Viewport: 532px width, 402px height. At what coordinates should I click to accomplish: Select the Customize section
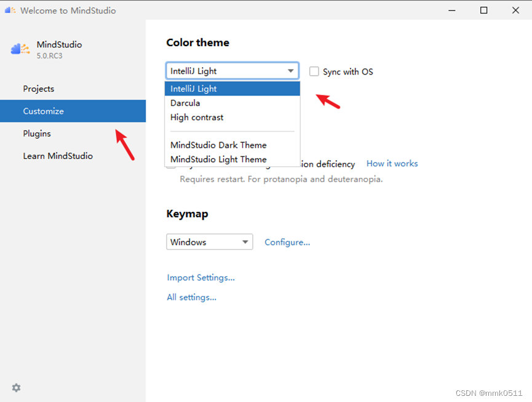[x=73, y=111]
